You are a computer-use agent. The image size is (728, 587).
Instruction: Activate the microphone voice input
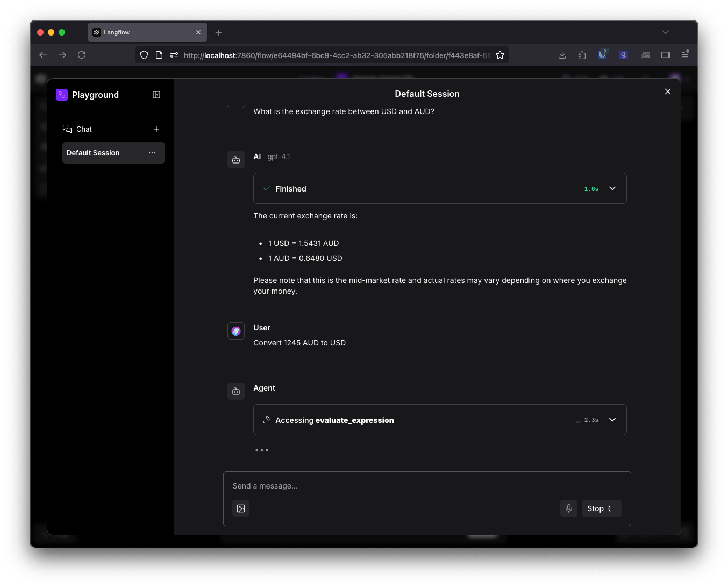568,508
